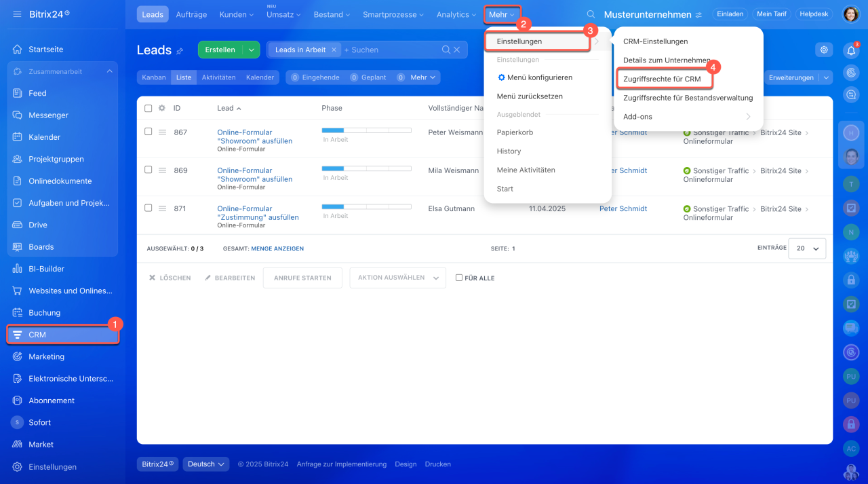868x484 pixels.
Task: Open Einstellungen gear in left sidebar
Action: pyautogui.click(x=17, y=467)
